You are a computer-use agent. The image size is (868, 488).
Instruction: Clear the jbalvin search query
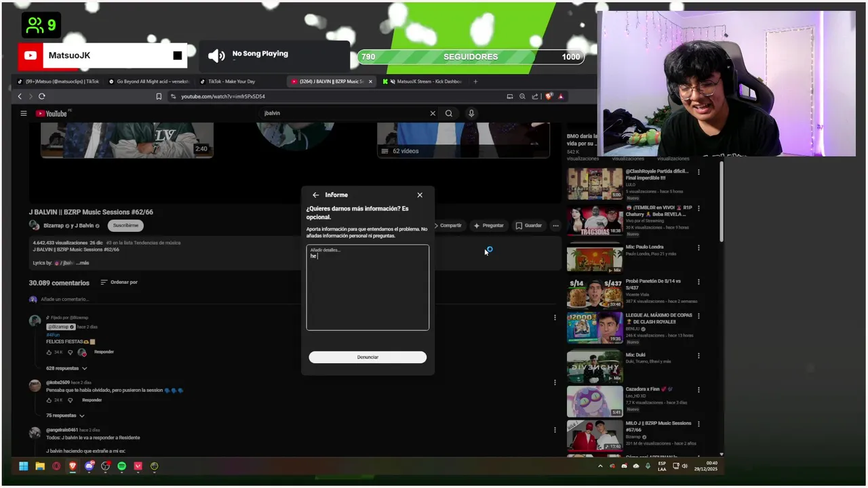point(433,113)
